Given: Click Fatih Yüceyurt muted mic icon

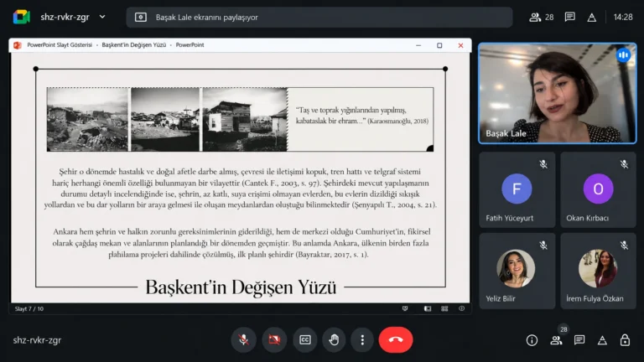Looking at the screenshot, I should coord(543,164).
